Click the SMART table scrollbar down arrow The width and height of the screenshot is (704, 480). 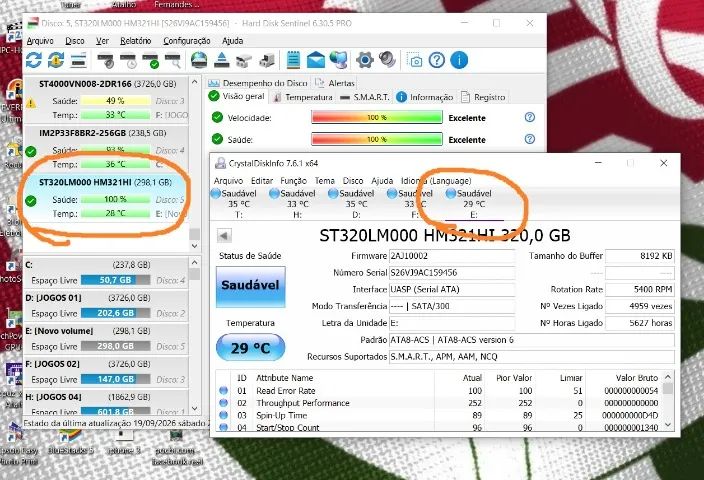point(668,425)
